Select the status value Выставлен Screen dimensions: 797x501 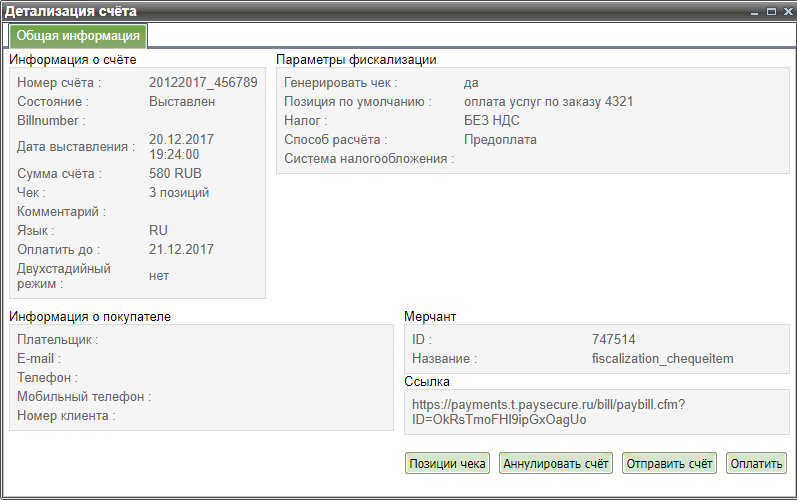pos(181,102)
